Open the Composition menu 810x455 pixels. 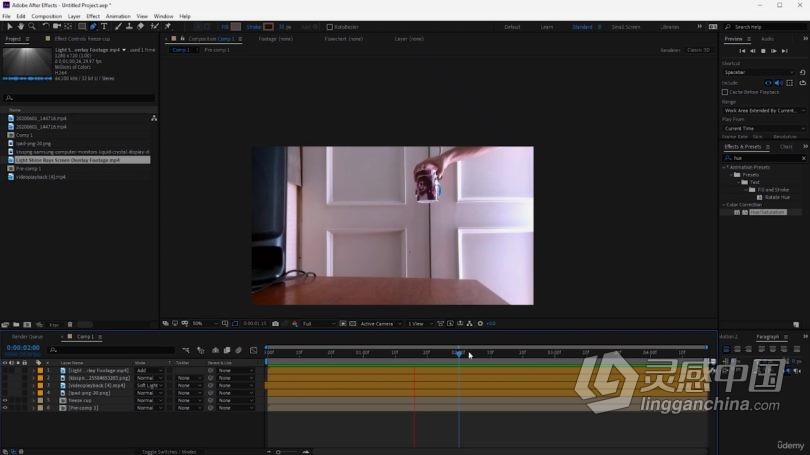(x=46, y=17)
